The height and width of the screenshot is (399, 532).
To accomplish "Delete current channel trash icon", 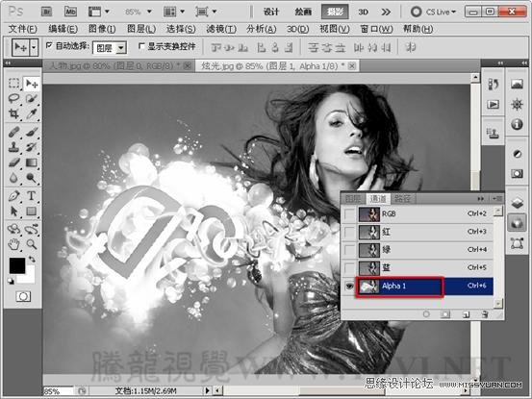I will [485, 314].
